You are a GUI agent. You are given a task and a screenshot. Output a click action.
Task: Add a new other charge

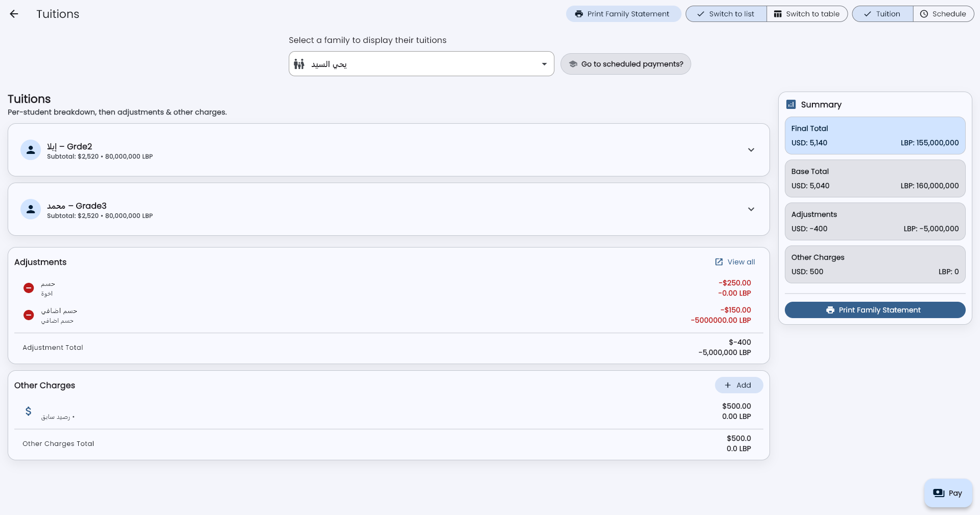pyautogui.click(x=738, y=385)
